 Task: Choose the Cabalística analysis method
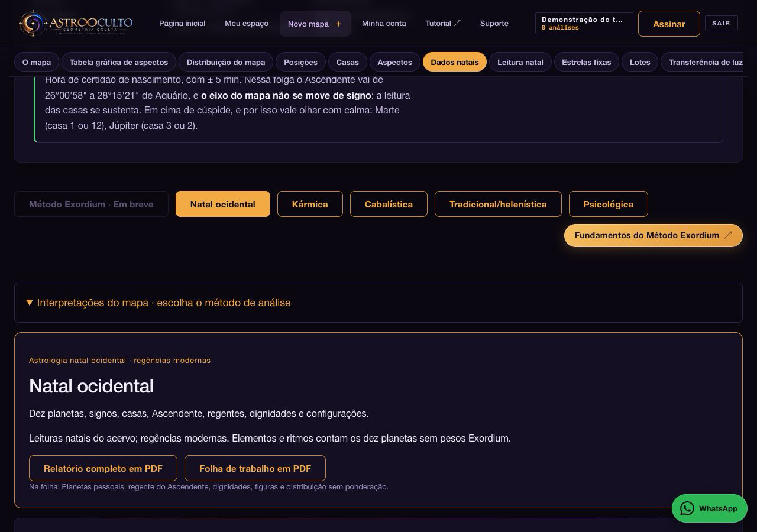coord(389,204)
